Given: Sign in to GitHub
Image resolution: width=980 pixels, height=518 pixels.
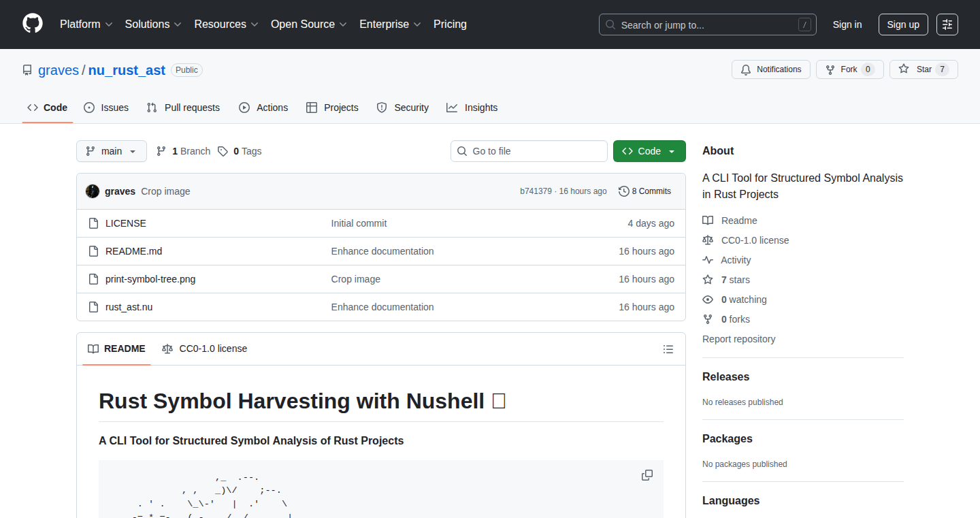Looking at the screenshot, I should tap(847, 25).
